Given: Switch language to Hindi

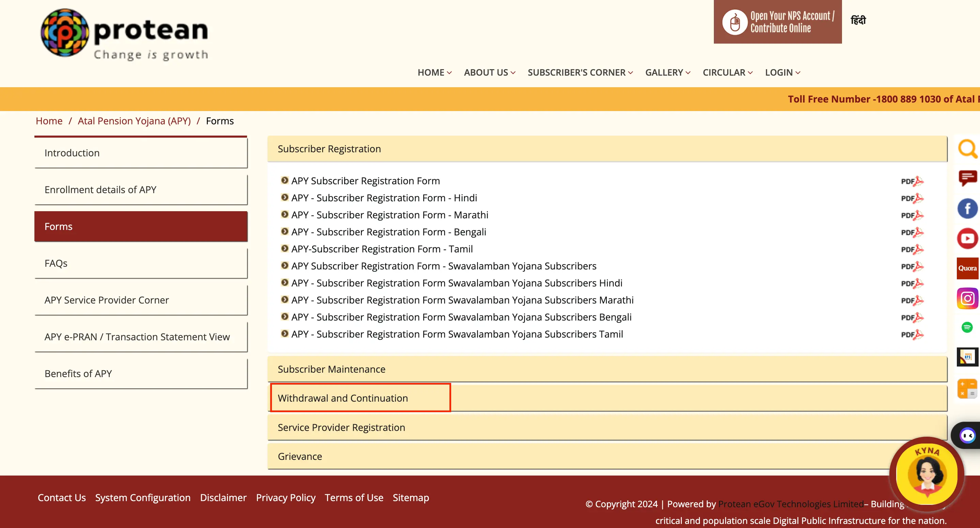Looking at the screenshot, I should (x=858, y=20).
